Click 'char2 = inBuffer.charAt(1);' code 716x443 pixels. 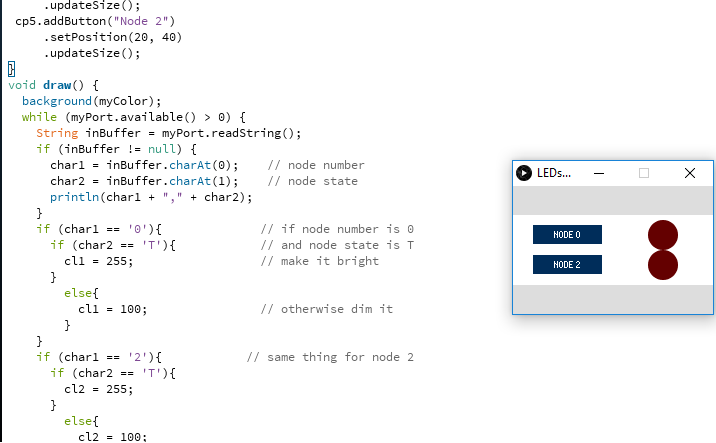click(x=144, y=181)
